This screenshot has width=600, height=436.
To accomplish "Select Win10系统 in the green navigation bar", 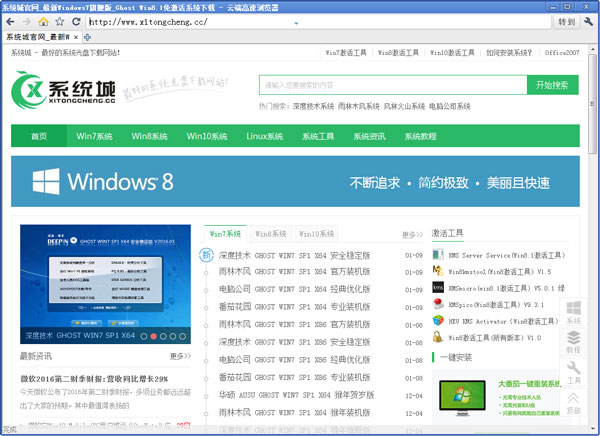I will 207,136.
